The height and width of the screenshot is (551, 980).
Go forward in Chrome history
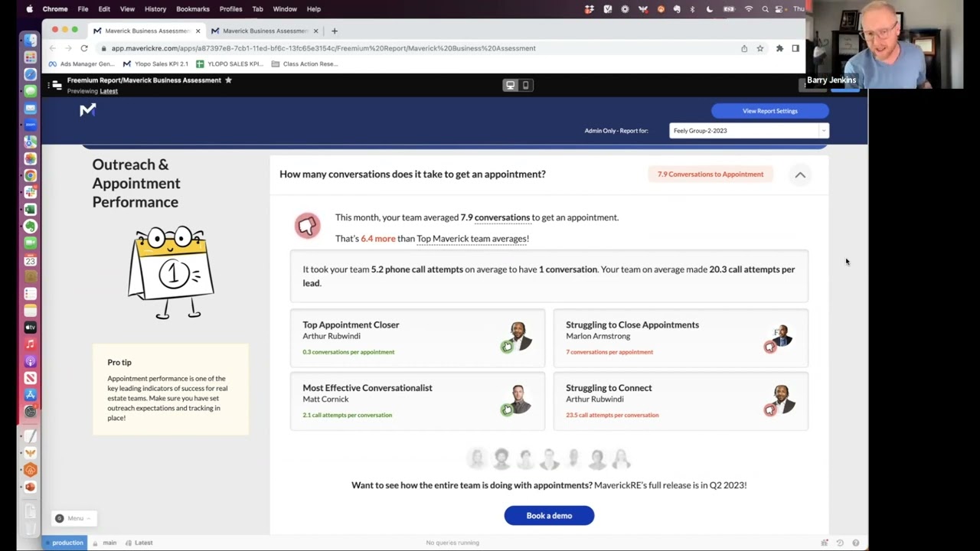(68, 48)
